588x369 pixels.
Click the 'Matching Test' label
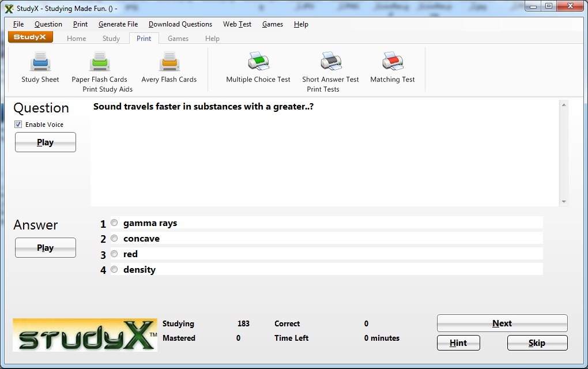pyautogui.click(x=393, y=80)
